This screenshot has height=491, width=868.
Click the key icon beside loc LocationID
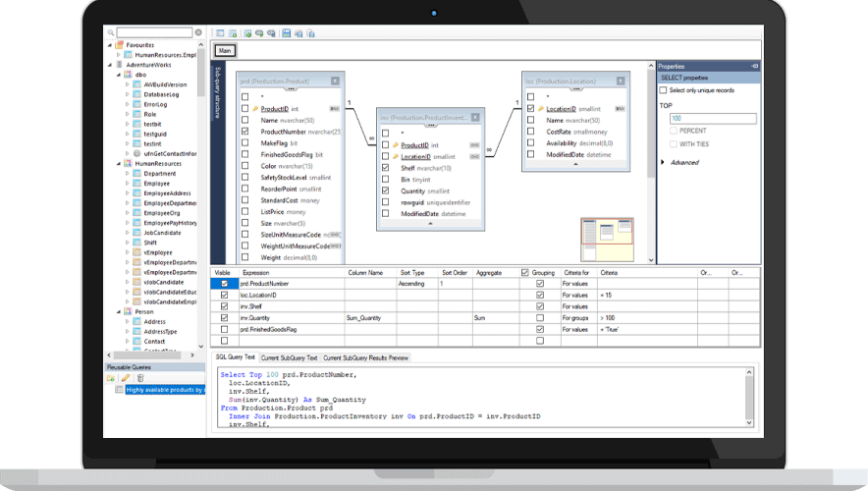(541, 109)
